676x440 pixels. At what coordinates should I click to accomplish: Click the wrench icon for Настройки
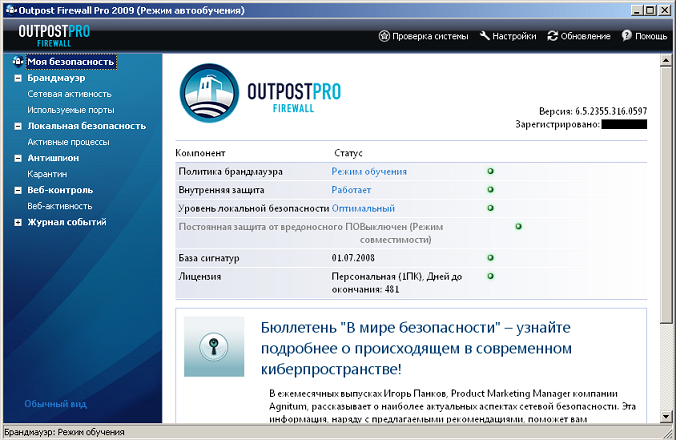485,36
